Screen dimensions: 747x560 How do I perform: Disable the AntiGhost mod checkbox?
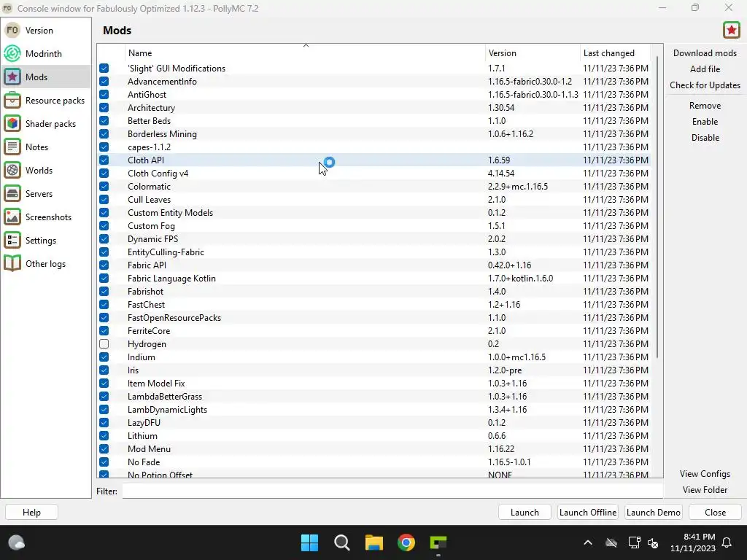point(104,95)
